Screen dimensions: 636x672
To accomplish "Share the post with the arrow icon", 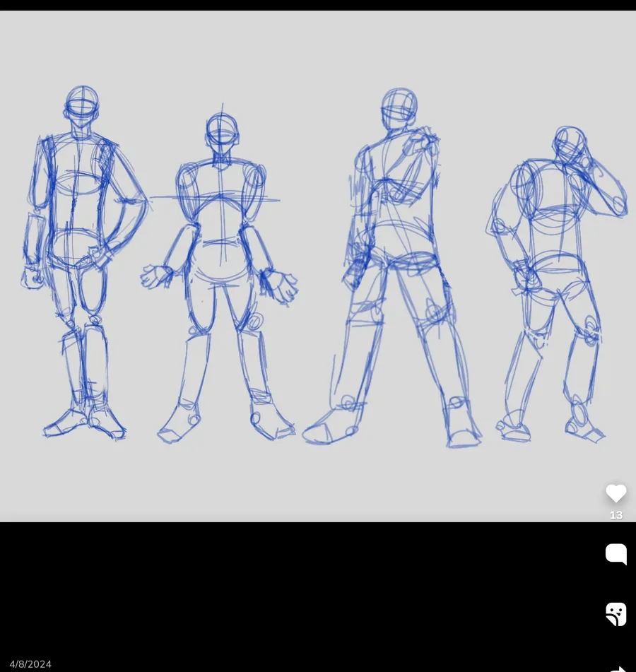I will point(617,668).
